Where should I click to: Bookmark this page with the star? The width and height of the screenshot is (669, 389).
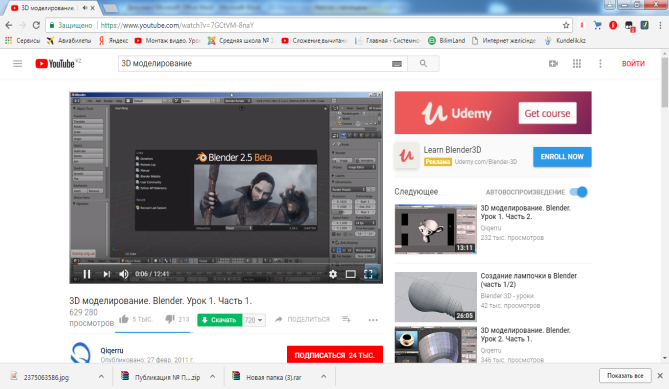[x=566, y=26]
